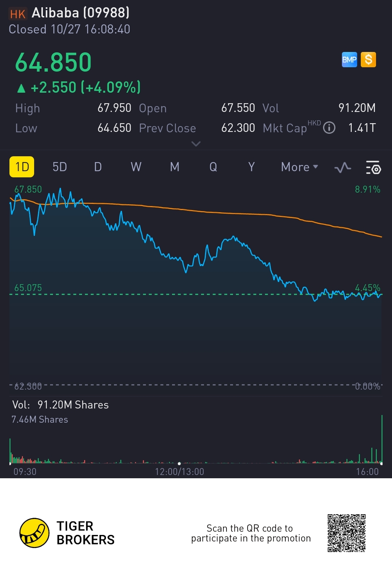The width and height of the screenshot is (392, 588).
Task: Open chart display settings icon
Action: click(373, 168)
